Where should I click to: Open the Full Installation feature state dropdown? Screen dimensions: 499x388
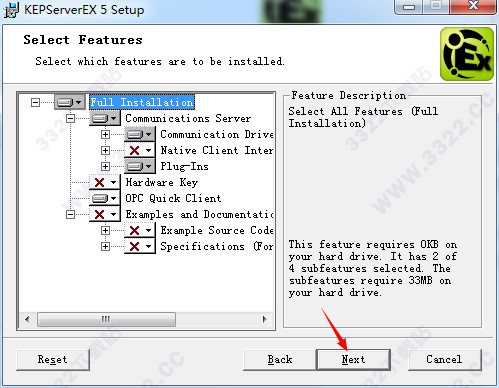pyautogui.click(x=69, y=102)
